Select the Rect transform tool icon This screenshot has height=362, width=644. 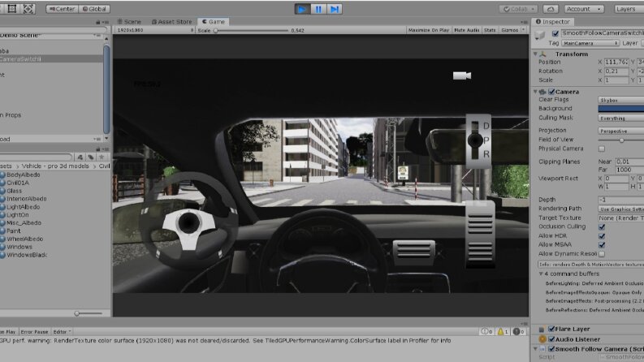[11, 9]
